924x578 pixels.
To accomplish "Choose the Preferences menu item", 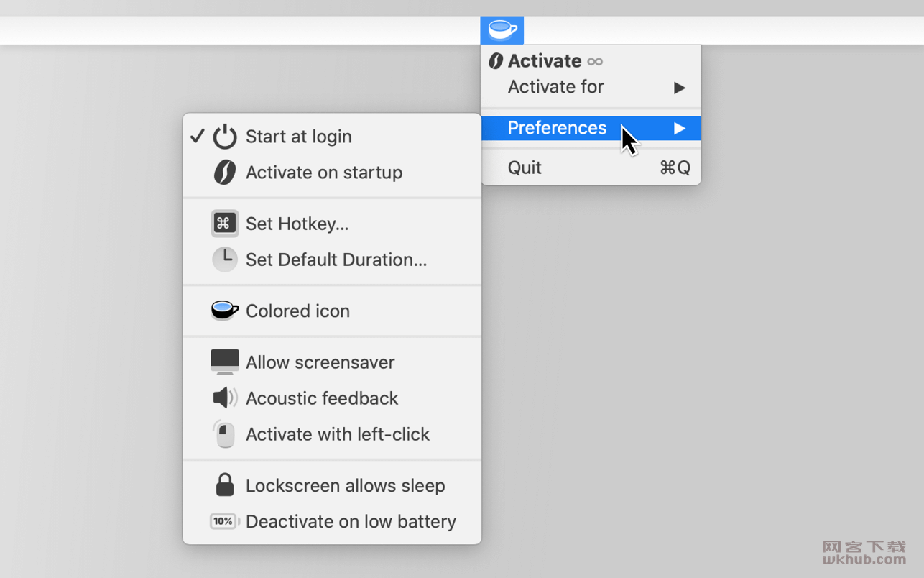I will [591, 128].
